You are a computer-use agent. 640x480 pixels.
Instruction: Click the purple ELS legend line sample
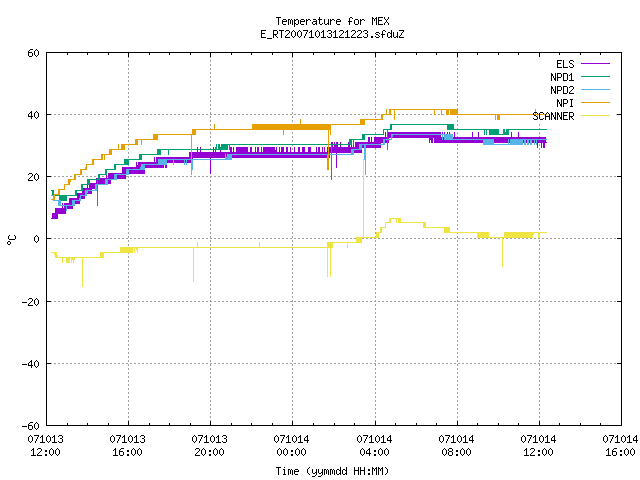[595, 64]
